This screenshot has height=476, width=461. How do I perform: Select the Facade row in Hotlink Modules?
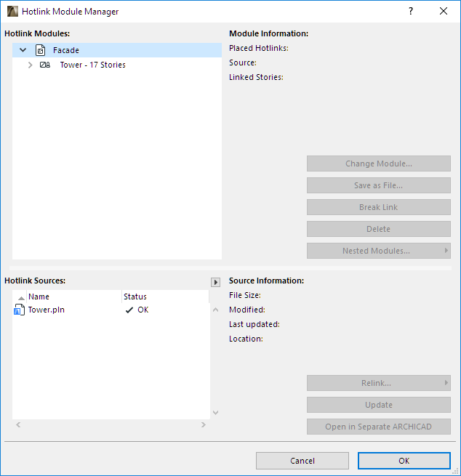pyautogui.click(x=117, y=50)
